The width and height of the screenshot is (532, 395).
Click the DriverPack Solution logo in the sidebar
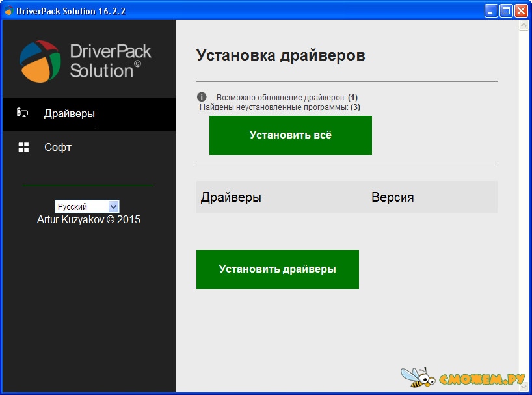[x=85, y=61]
